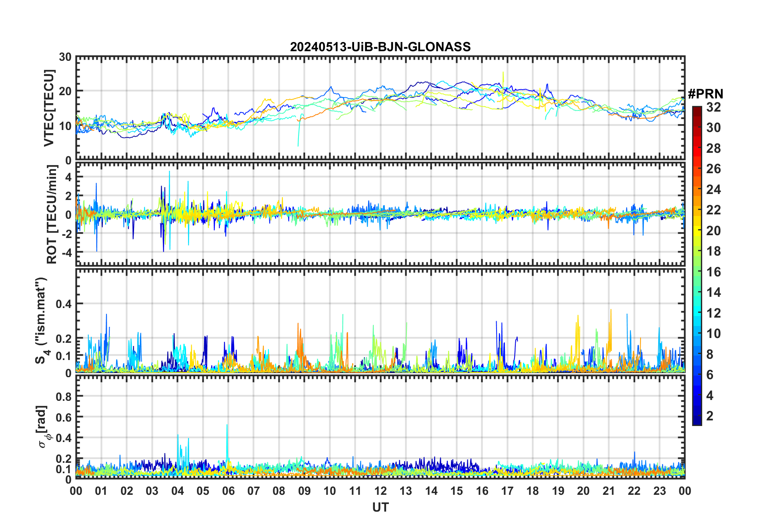This screenshot has width=761, height=532.
Task: Click the VTEC[TECU] axis label
Action: pos(49,108)
